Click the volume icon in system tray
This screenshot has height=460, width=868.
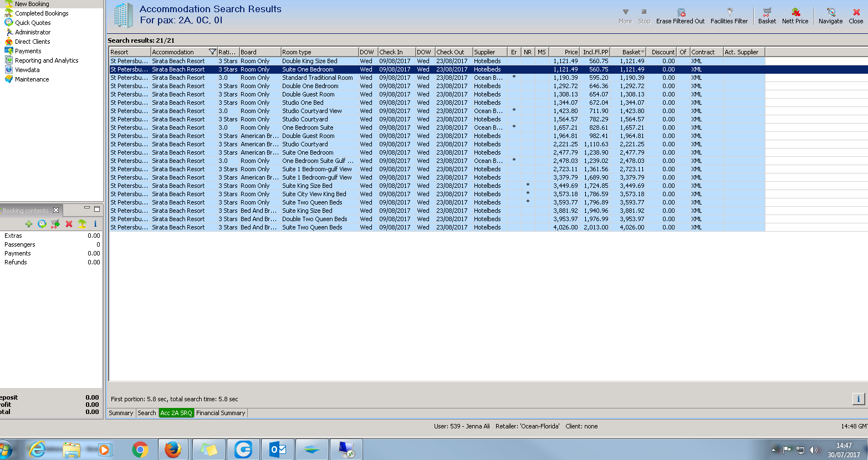point(814,450)
